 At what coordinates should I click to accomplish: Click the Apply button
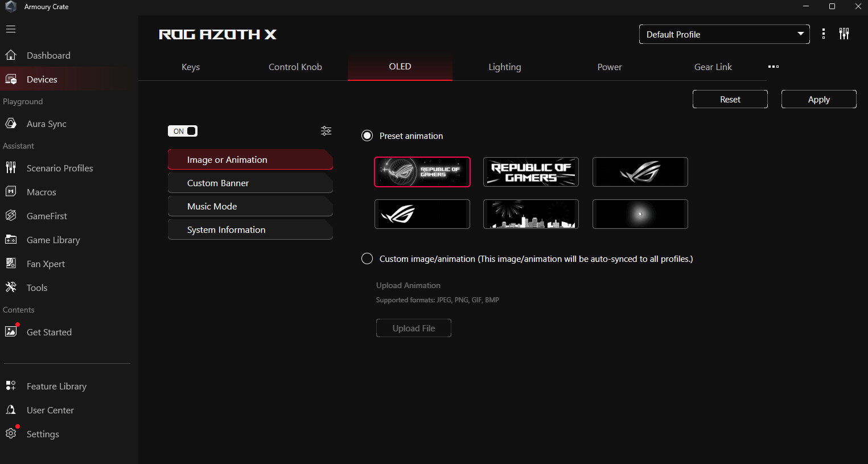pyautogui.click(x=818, y=99)
